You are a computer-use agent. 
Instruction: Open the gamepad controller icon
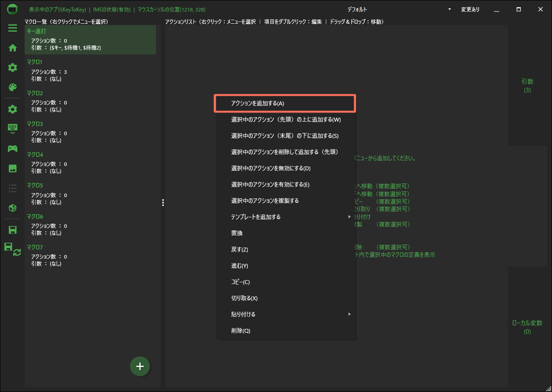(13, 148)
